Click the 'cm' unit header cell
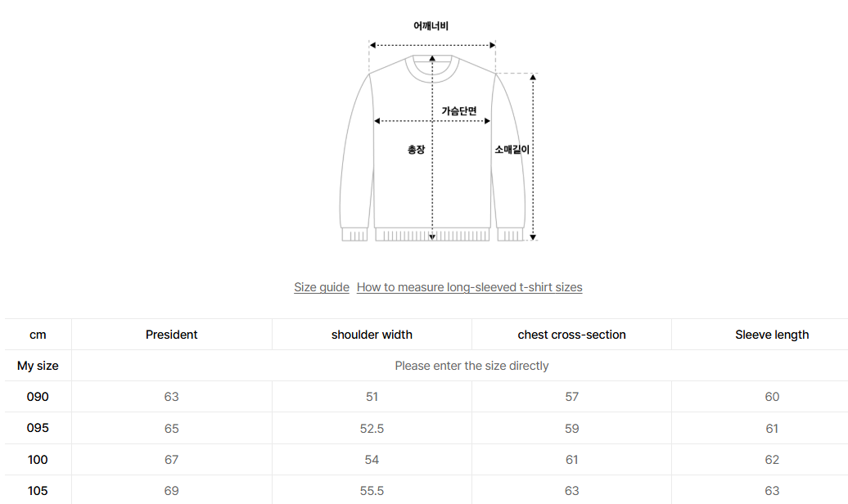The height and width of the screenshot is (504, 848). pos(38,335)
